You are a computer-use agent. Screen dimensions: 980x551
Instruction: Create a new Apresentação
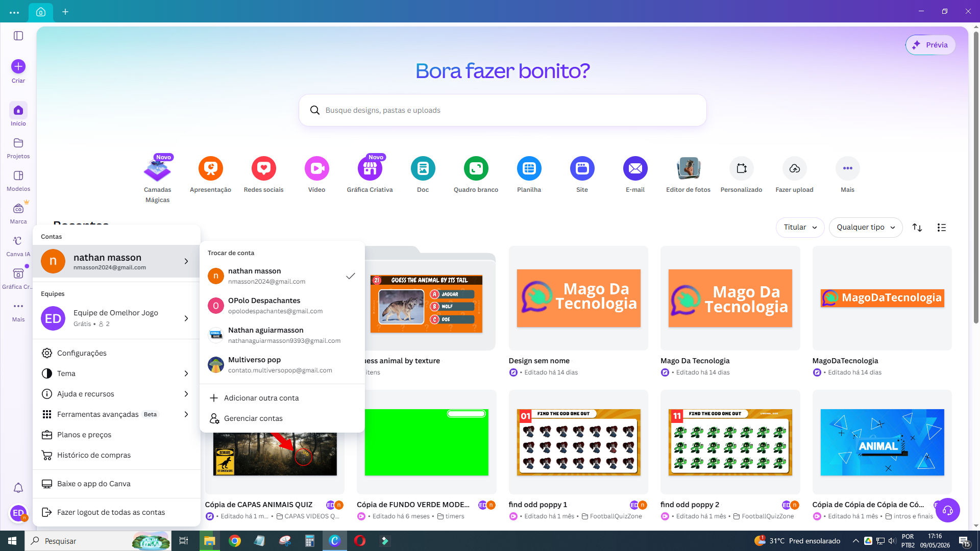210,174
